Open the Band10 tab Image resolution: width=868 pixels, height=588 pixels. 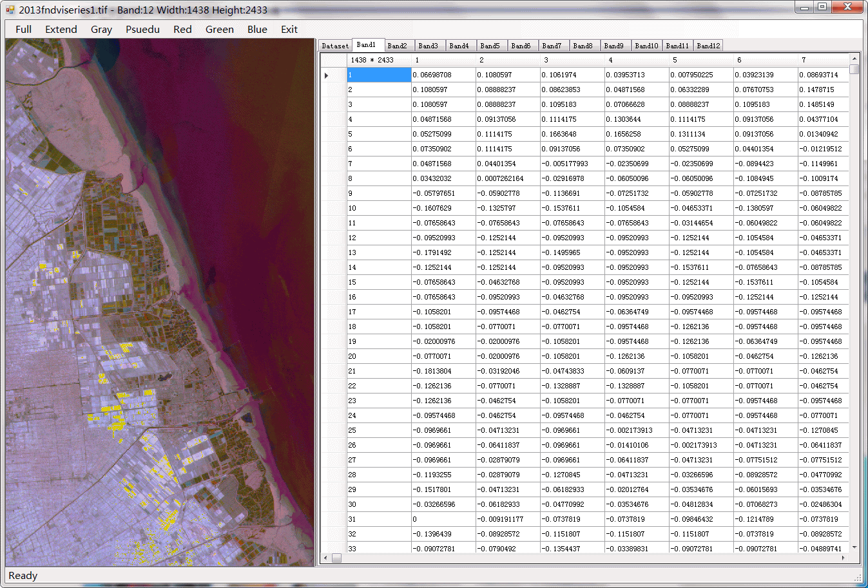pyautogui.click(x=646, y=46)
